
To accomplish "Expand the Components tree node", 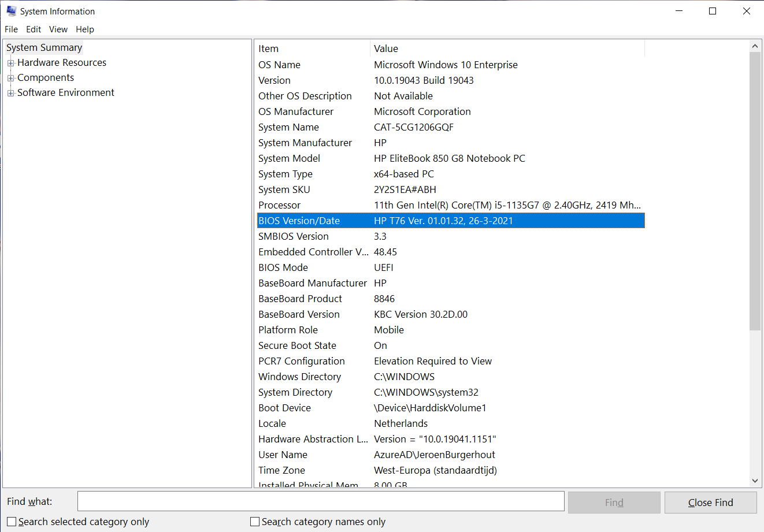I will (10, 77).
